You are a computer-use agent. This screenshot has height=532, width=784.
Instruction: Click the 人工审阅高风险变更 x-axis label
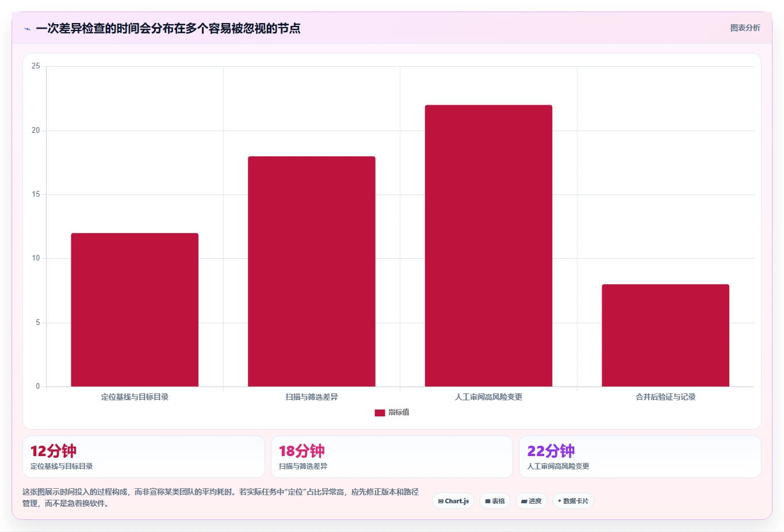(x=488, y=397)
